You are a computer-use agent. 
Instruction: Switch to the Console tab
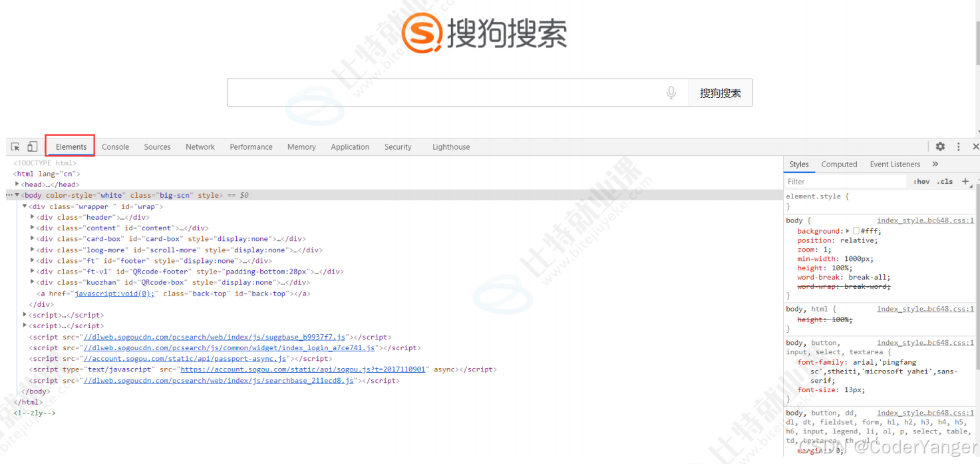(116, 146)
